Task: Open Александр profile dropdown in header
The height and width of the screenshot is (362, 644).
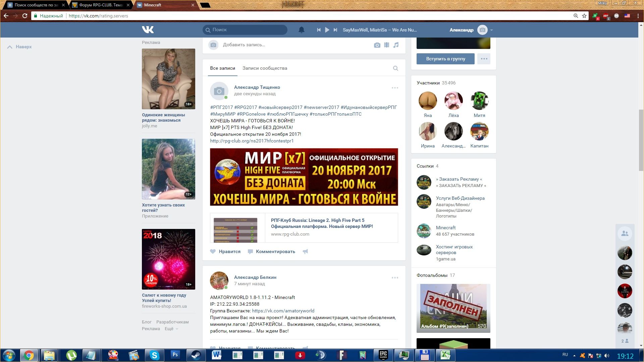Action: (x=471, y=30)
